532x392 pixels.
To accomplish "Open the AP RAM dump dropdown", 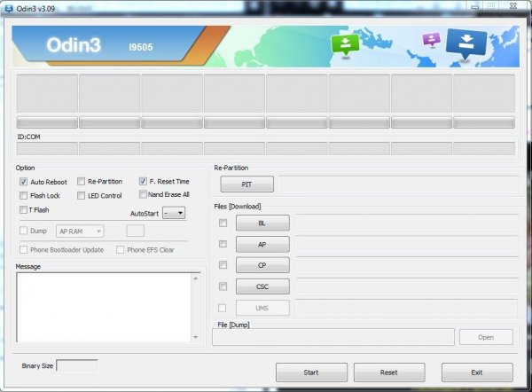I will (80, 231).
